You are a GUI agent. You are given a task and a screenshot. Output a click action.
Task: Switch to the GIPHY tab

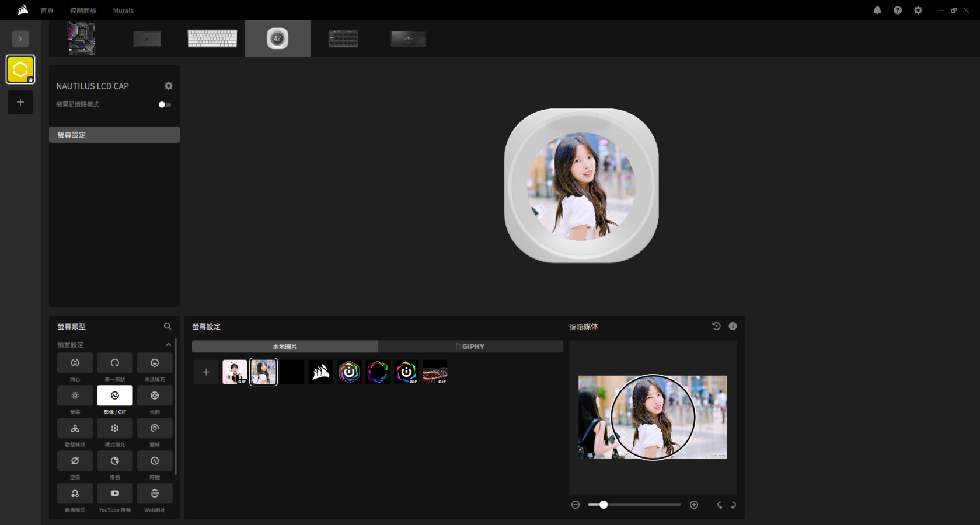click(470, 346)
